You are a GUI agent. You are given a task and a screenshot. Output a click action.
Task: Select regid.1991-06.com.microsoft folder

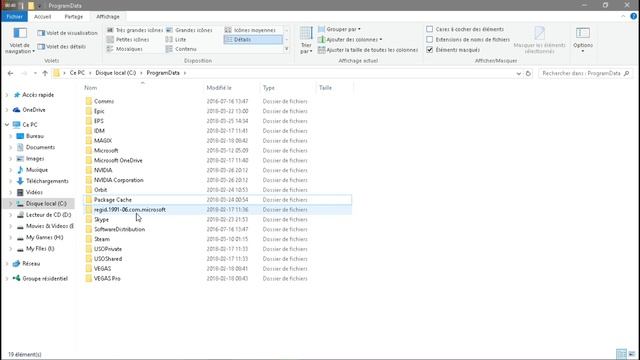click(x=130, y=209)
